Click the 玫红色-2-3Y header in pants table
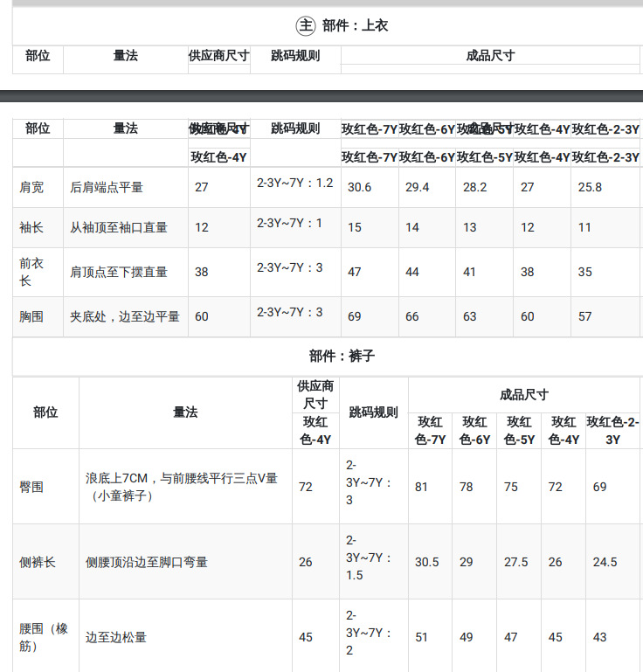This screenshot has height=672, width=643. pos(612,431)
